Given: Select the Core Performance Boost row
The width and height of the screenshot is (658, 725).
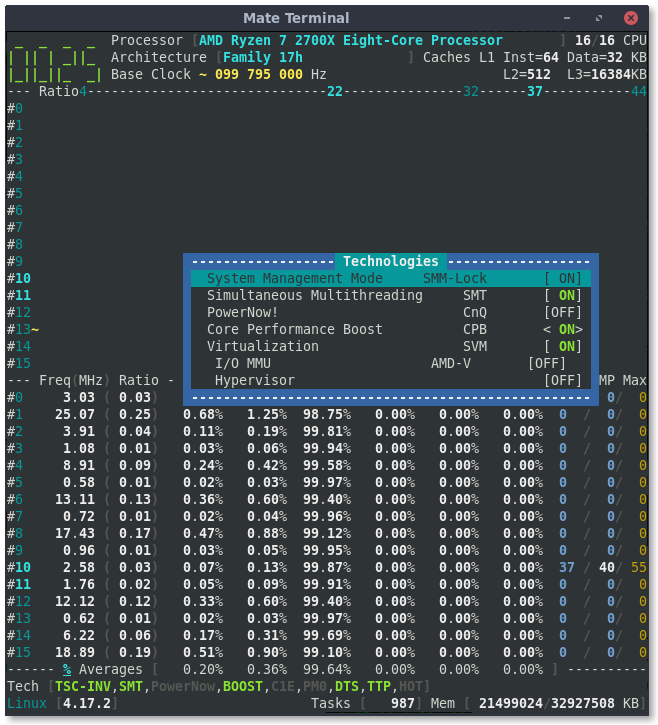Looking at the screenshot, I should (x=391, y=329).
